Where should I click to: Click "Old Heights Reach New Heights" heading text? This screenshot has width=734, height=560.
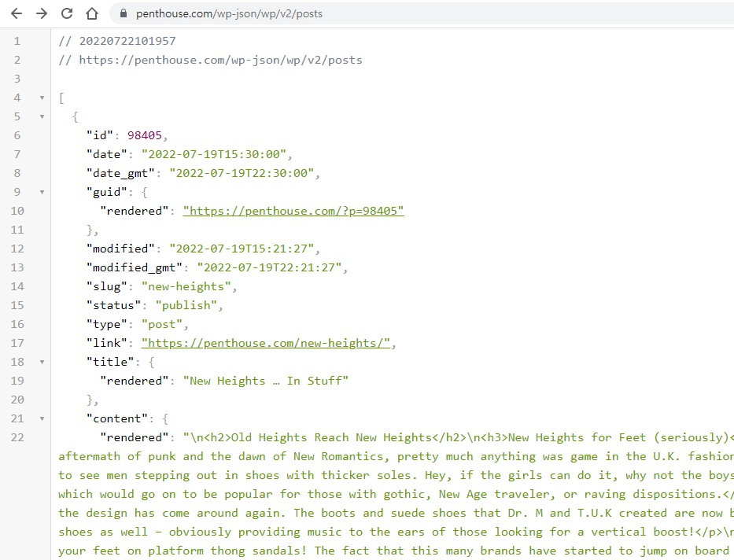point(331,437)
